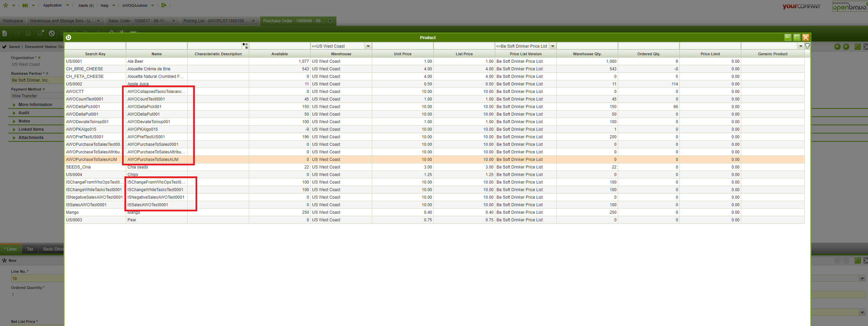Open the Warehouse filter dropdown

coord(368,46)
